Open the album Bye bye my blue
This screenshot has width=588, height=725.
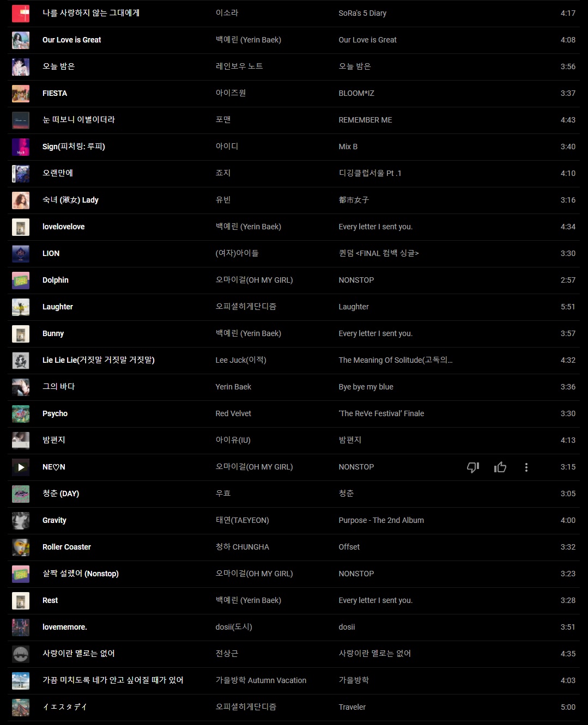tap(366, 387)
